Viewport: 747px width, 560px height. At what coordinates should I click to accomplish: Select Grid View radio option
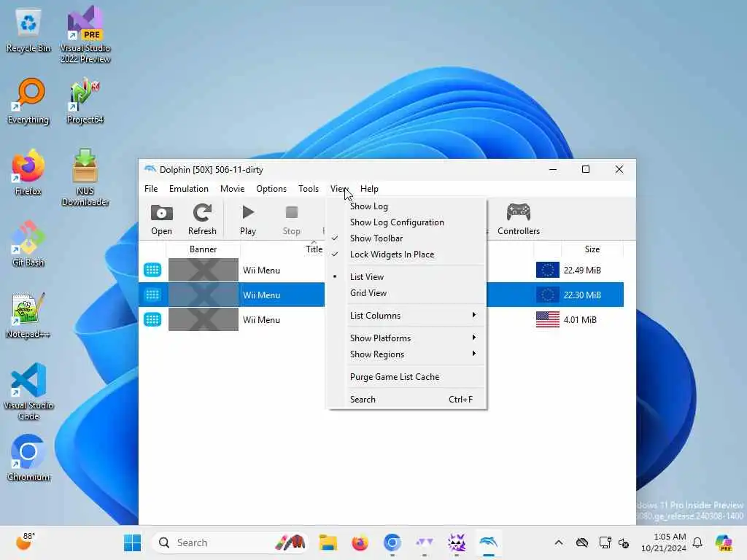[x=407, y=293]
